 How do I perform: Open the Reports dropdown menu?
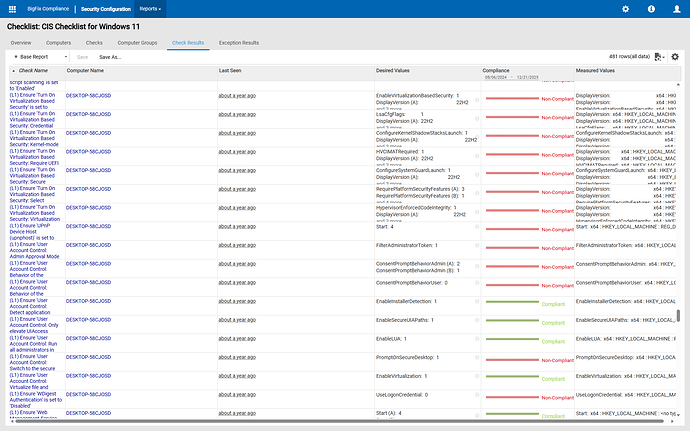click(152, 8)
